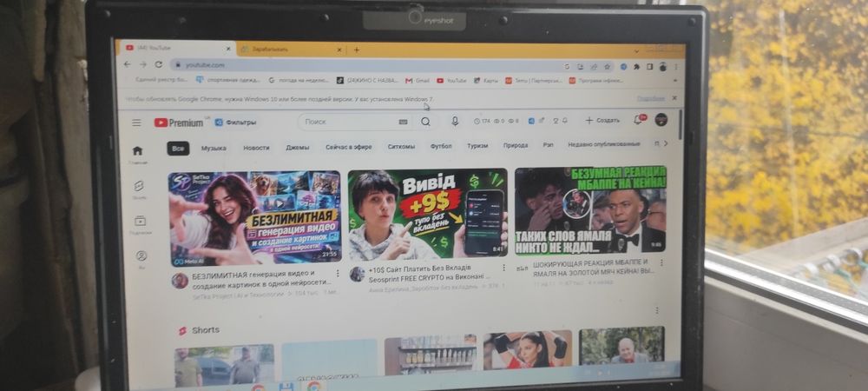Image resolution: width=868 pixels, height=391 pixels.
Task: Select the Рэп category chip
Action: pos(548,144)
